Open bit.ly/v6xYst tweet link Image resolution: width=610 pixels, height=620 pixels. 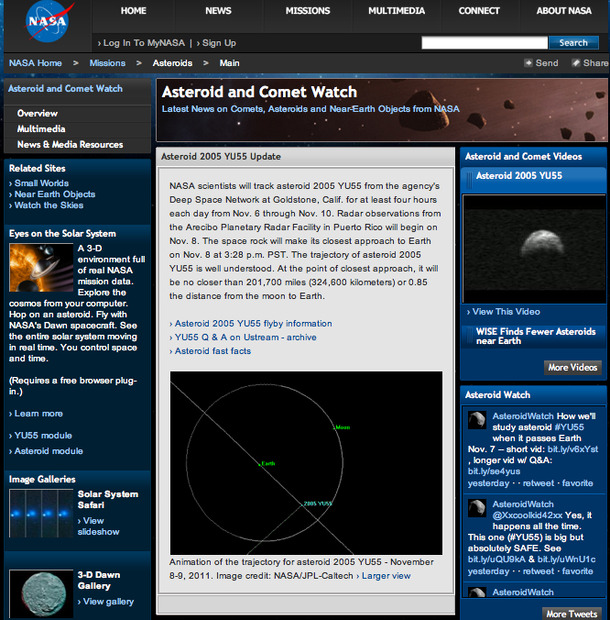[x=572, y=449]
